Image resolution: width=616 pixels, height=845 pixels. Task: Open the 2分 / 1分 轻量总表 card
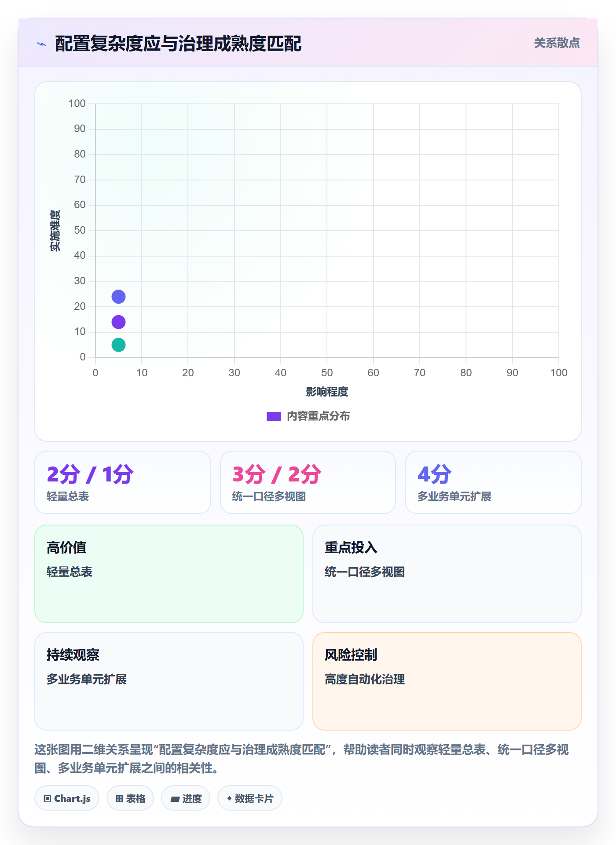(x=123, y=482)
